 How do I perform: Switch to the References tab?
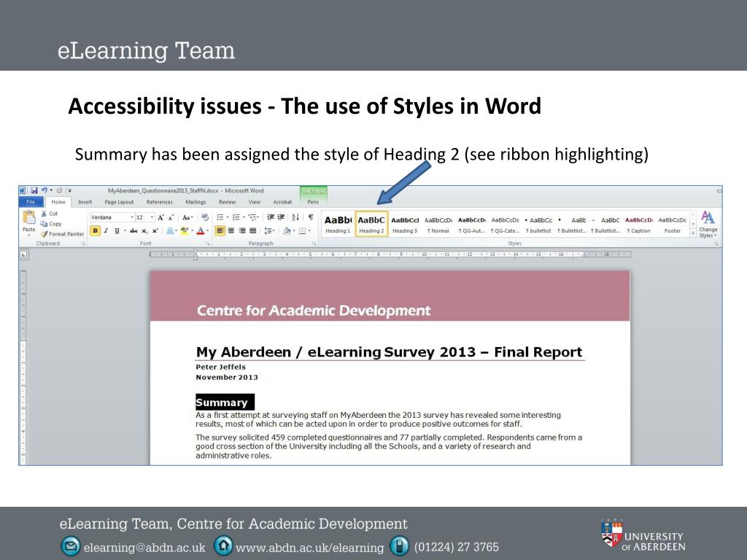pos(160,202)
